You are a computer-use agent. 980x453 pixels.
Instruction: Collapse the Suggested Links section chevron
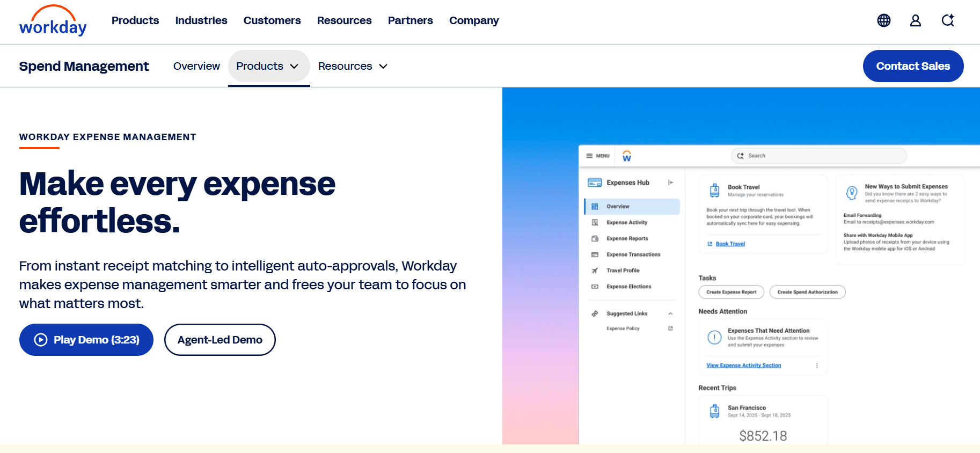click(670, 313)
